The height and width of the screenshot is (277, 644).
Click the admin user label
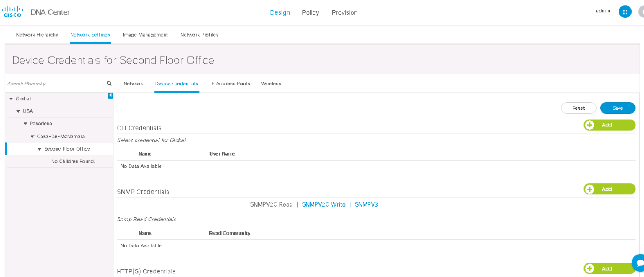[603, 11]
